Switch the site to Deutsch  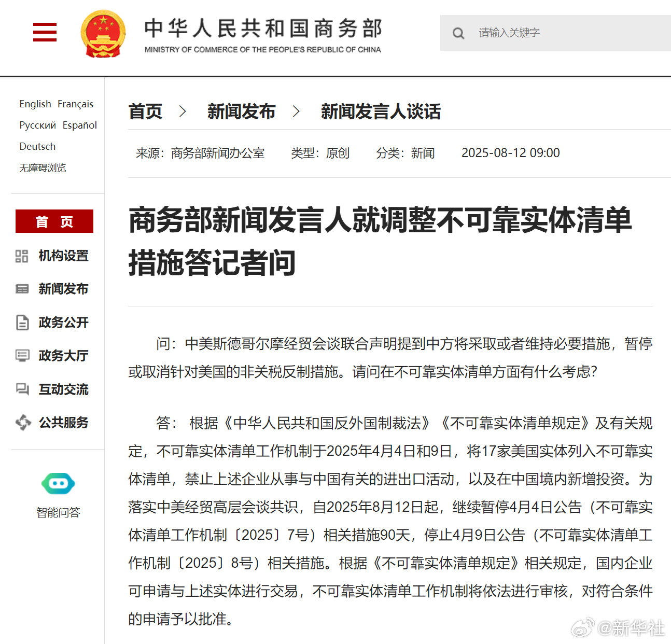coord(37,146)
